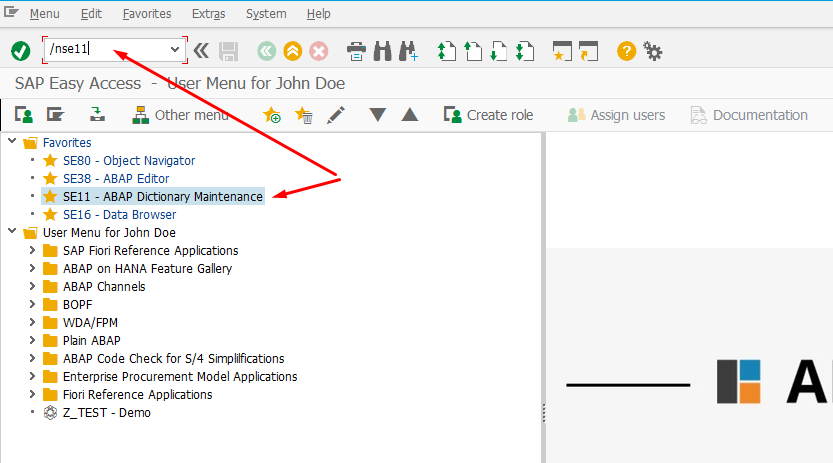Collapse the Favorites folder
Viewport: 833px width, 463px height.
coord(12,141)
